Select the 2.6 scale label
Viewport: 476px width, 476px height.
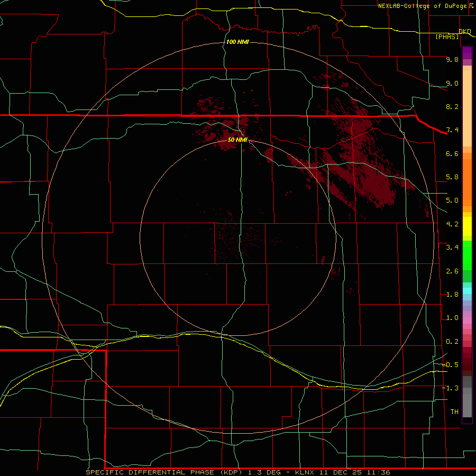pos(452,271)
